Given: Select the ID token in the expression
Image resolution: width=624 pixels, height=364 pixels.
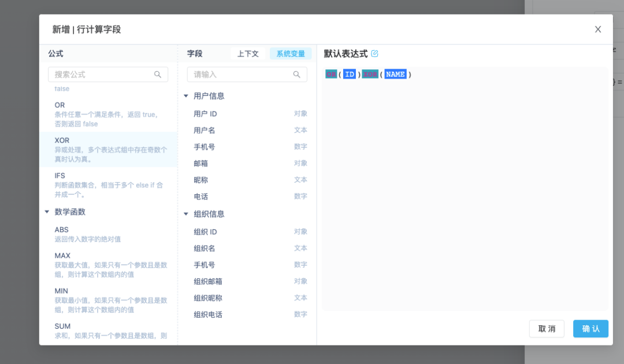Looking at the screenshot, I should [350, 75].
